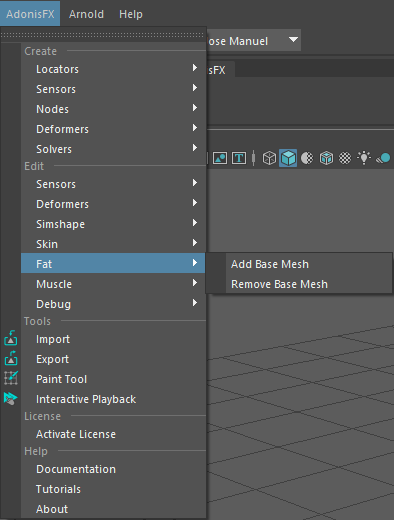The image size is (394, 520).
Task: Tear off menu via dotted handle
Action: coord(103,35)
